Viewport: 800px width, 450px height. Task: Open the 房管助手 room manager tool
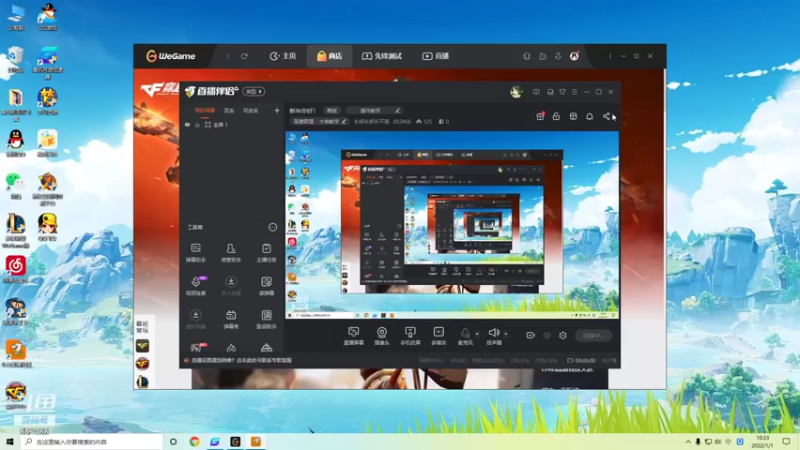(x=231, y=253)
